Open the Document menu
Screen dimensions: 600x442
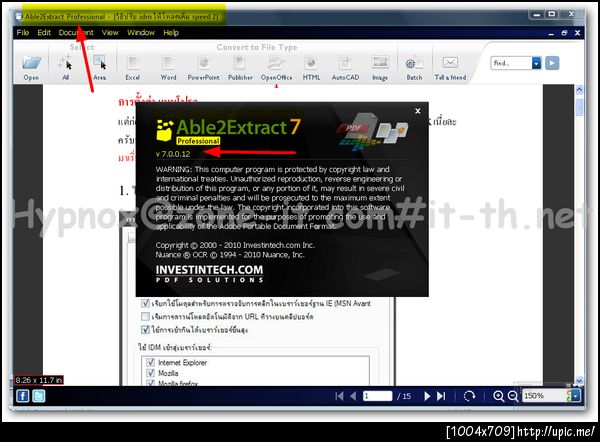pyautogui.click(x=76, y=33)
